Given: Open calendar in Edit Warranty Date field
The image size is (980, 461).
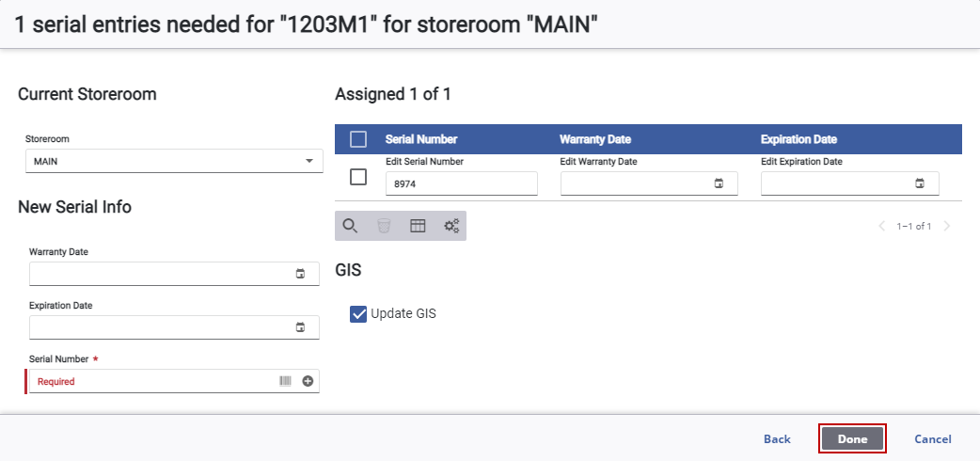Looking at the screenshot, I should click(x=719, y=183).
